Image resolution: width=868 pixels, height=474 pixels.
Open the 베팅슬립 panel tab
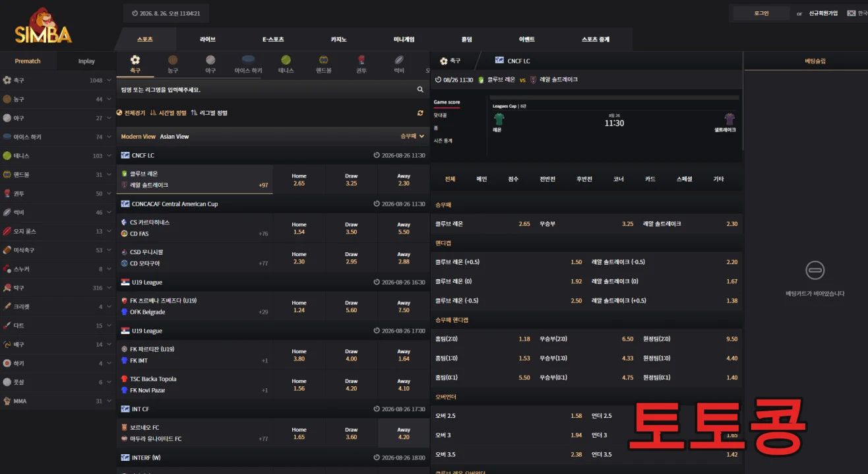pyautogui.click(x=815, y=61)
